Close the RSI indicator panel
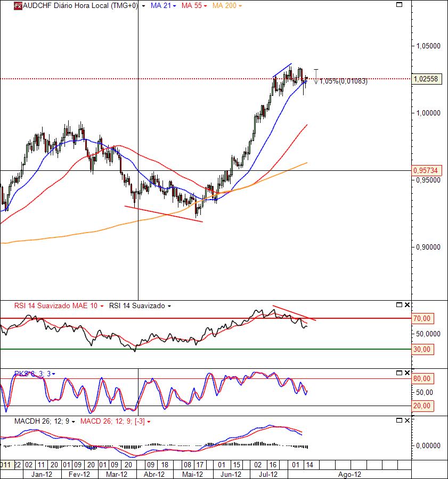 407,304
